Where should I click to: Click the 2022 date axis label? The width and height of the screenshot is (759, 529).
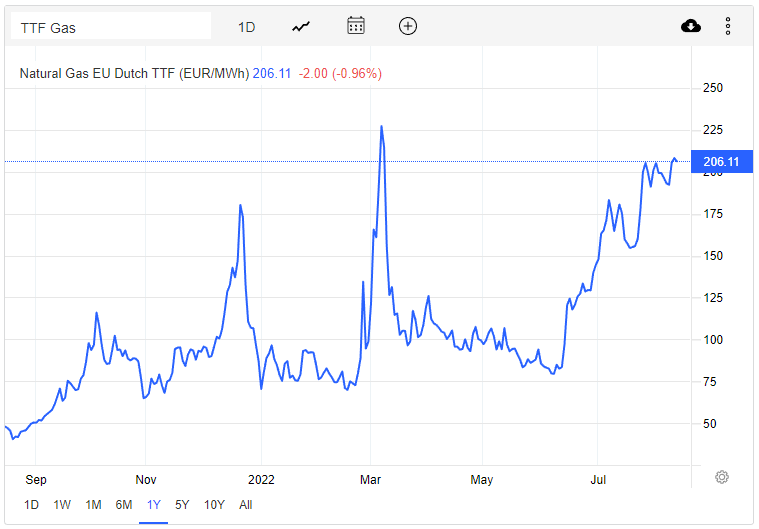[x=261, y=480]
